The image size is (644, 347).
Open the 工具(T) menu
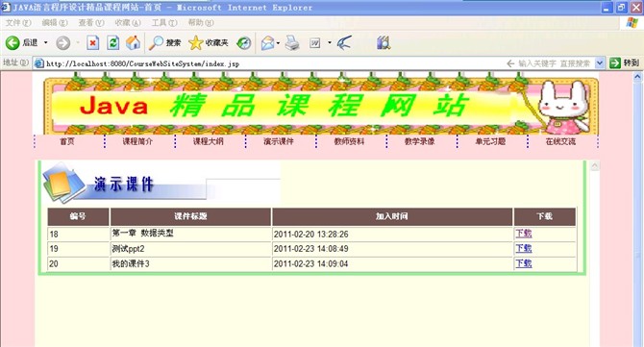tap(164, 23)
